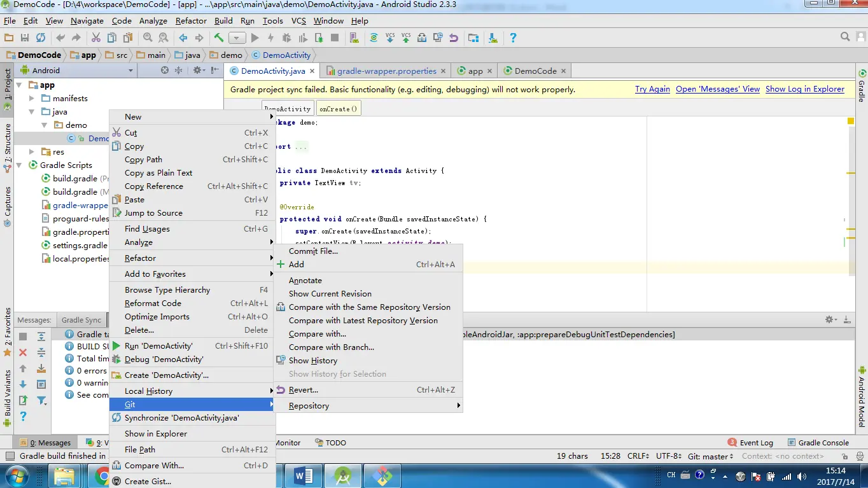The width and height of the screenshot is (868, 488).
Task: Collapse the java folder tree node
Action: click(32, 111)
